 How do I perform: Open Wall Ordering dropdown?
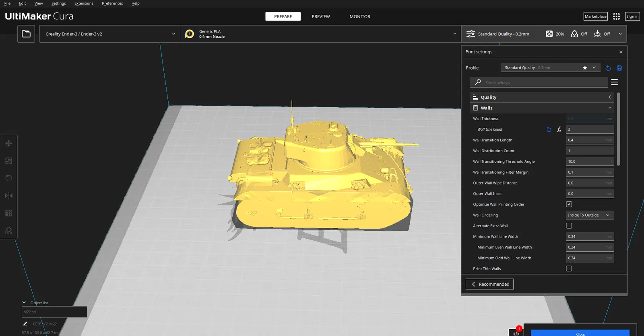(590, 215)
